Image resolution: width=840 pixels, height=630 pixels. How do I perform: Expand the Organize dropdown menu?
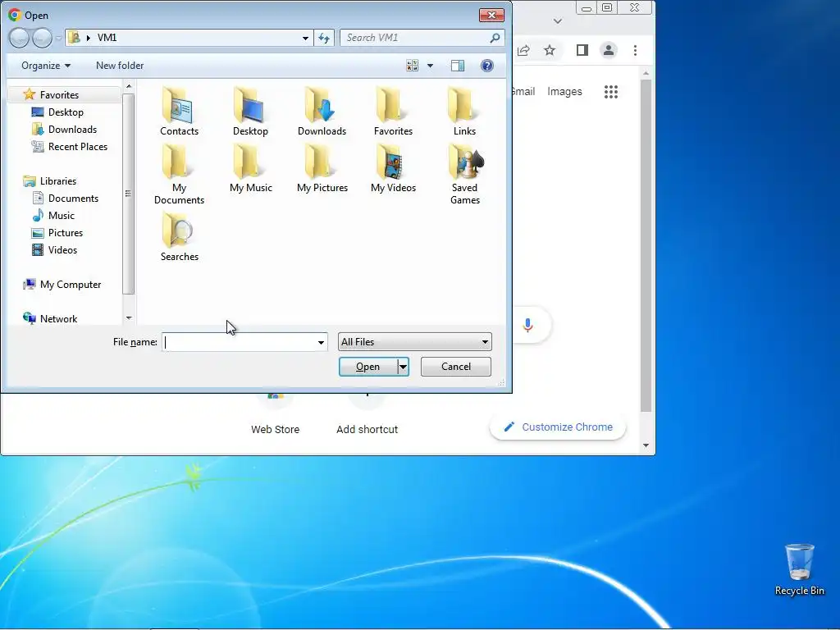[46, 66]
